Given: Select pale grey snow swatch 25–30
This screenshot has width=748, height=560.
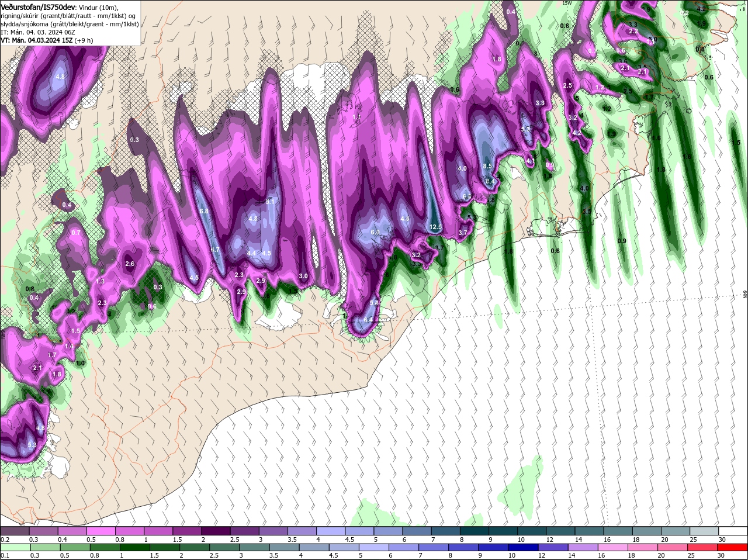Looking at the screenshot, I should [705, 531].
